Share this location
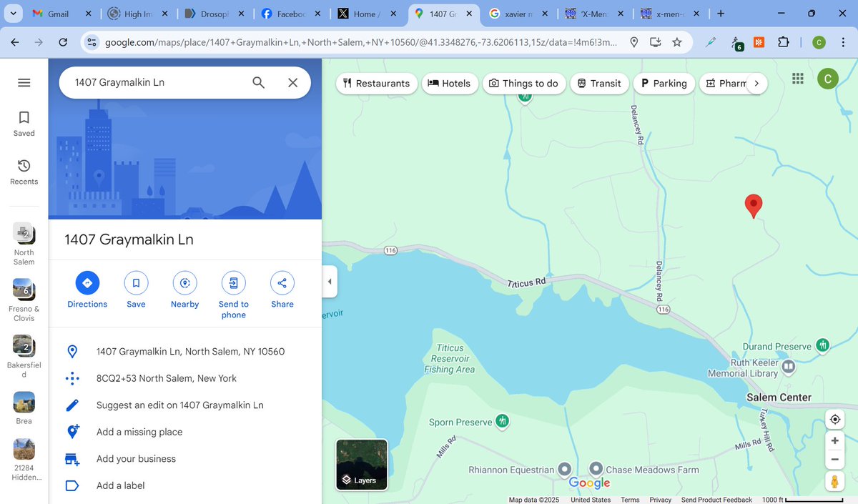This screenshot has height=504, width=858. click(282, 290)
